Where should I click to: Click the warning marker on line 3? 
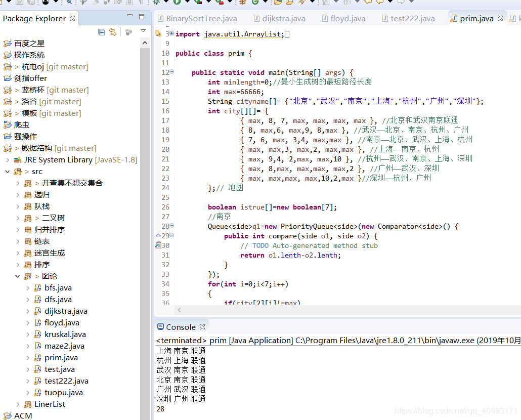click(158, 33)
